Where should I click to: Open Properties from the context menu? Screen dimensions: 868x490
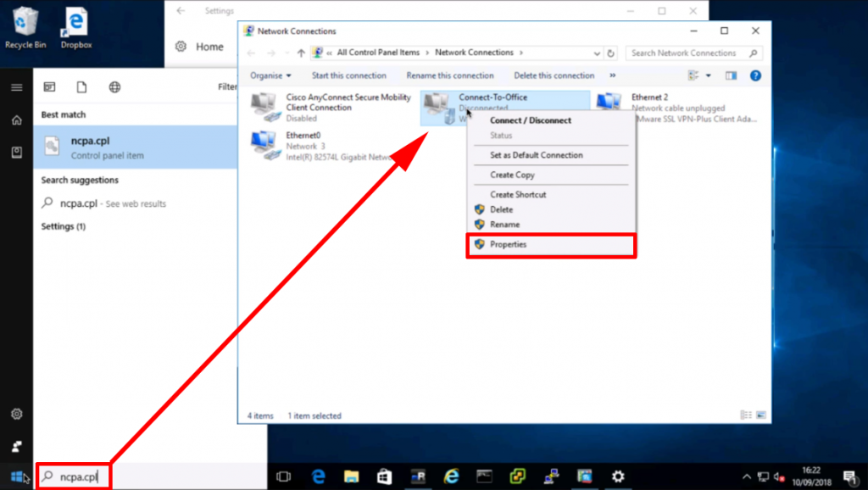pyautogui.click(x=509, y=244)
